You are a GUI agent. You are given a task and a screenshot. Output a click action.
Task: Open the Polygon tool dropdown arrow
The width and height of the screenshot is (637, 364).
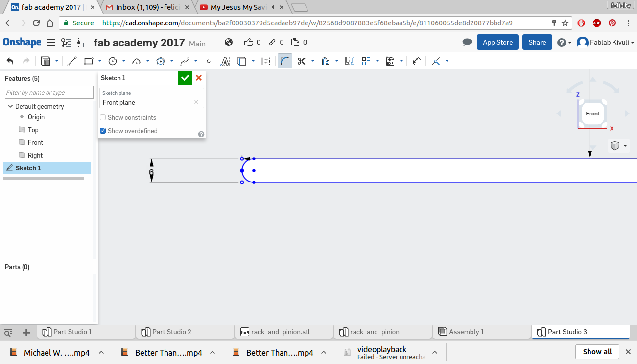pyautogui.click(x=172, y=61)
